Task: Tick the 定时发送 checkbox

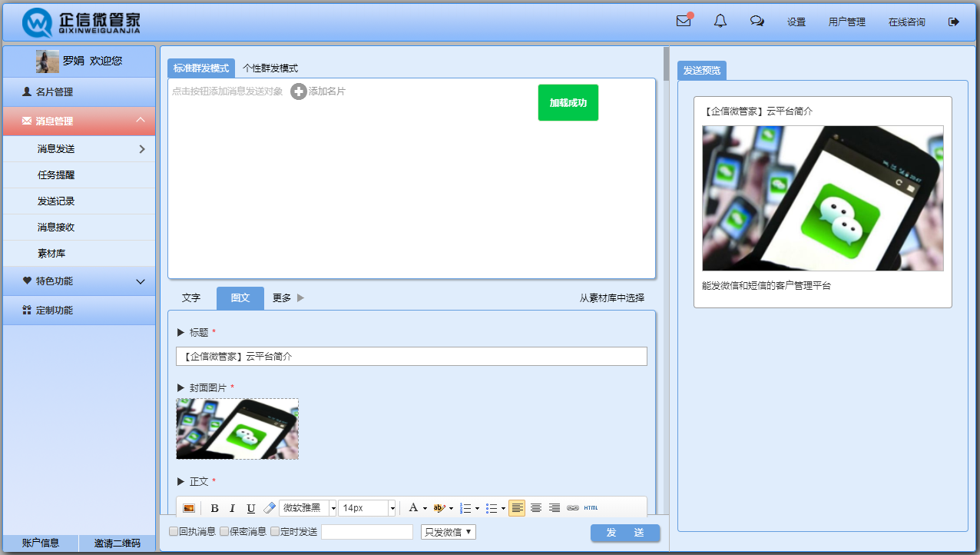Action: [275, 531]
